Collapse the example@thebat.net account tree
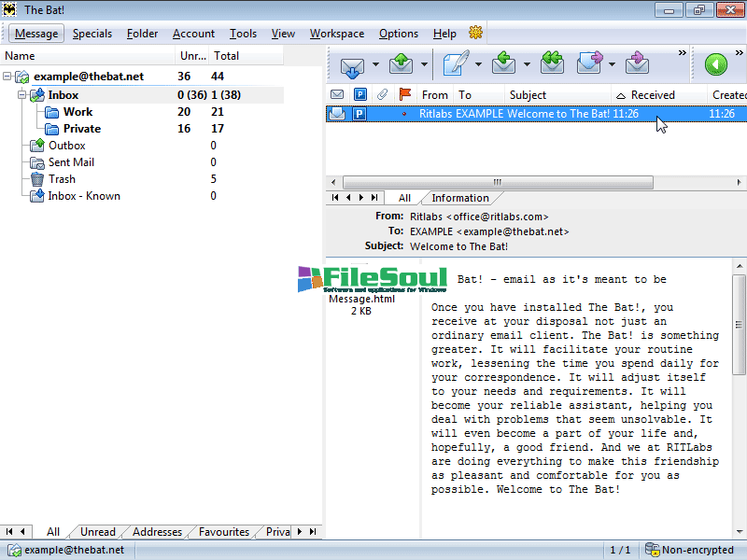747x560 pixels. [8, 77]
